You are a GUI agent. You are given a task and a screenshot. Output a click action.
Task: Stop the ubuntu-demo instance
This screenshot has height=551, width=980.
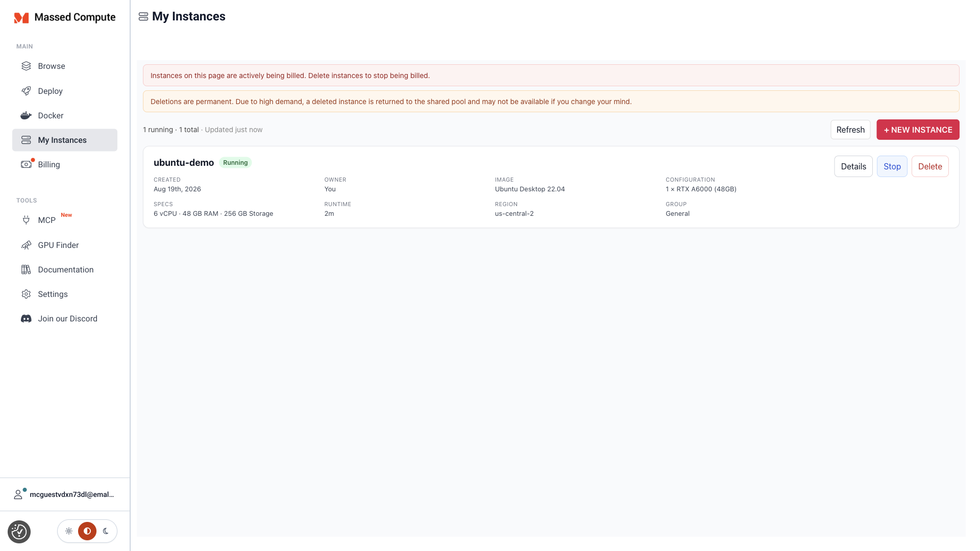(892, 166)
